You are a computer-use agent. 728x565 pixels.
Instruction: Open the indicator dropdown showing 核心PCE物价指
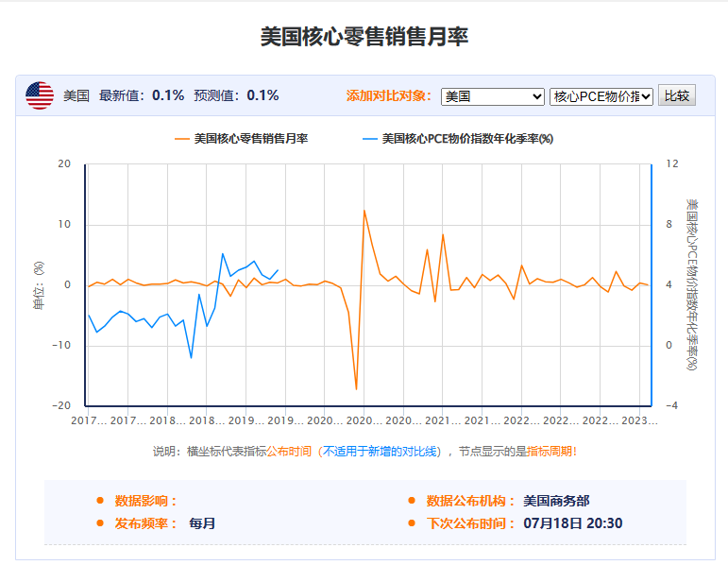(601, 96)
